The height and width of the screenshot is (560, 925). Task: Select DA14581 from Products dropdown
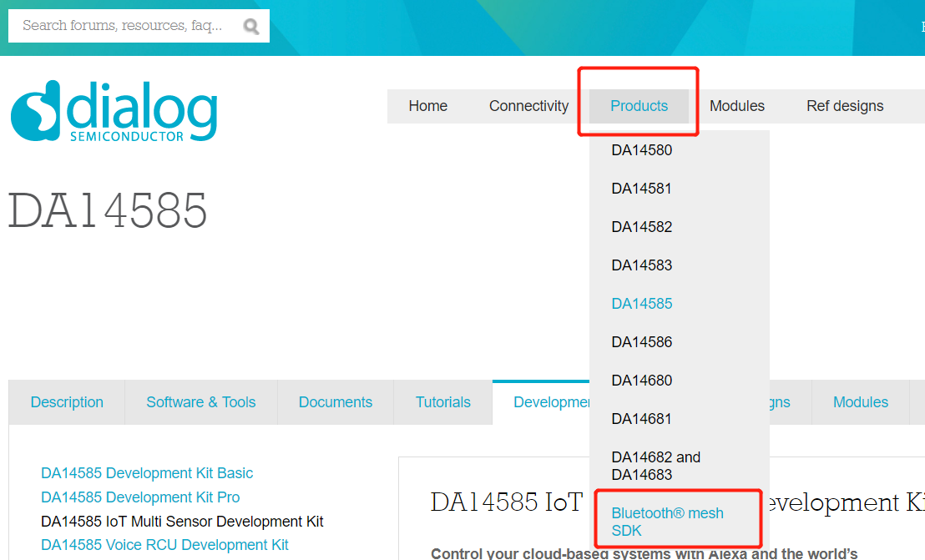coord(641,189)
